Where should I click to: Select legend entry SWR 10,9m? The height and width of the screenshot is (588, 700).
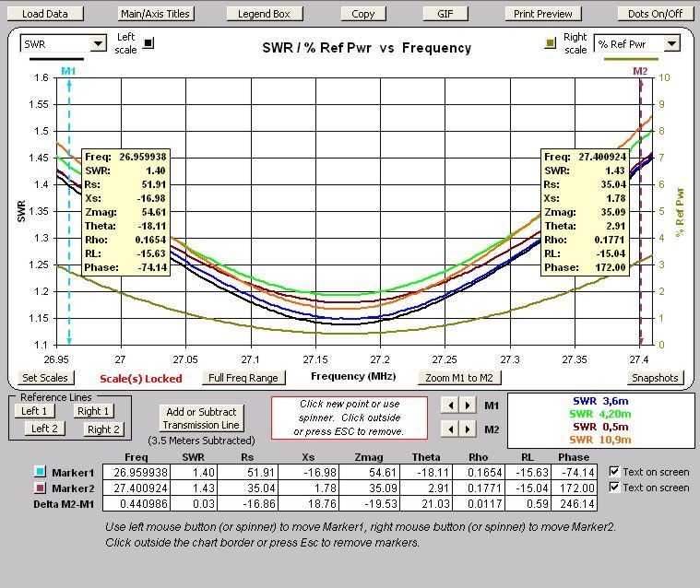[601, 440]
